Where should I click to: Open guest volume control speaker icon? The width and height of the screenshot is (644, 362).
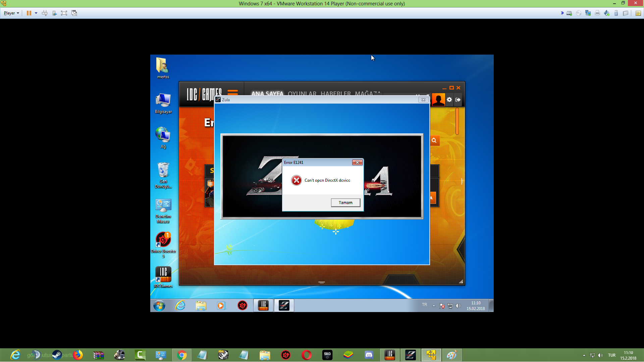(458, 306)
